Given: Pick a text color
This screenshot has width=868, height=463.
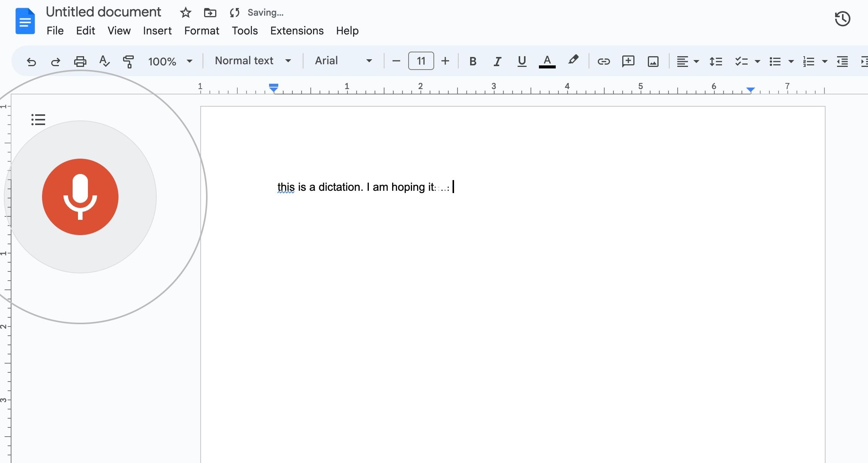Looking at the screenshot, I should (547, 61).
